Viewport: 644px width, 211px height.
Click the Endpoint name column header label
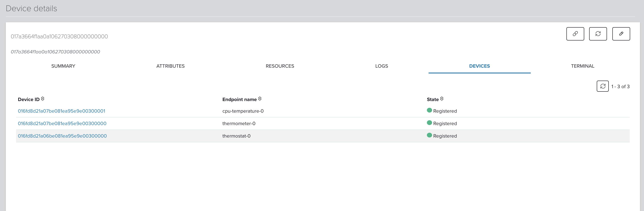click(x=239, y=99)
